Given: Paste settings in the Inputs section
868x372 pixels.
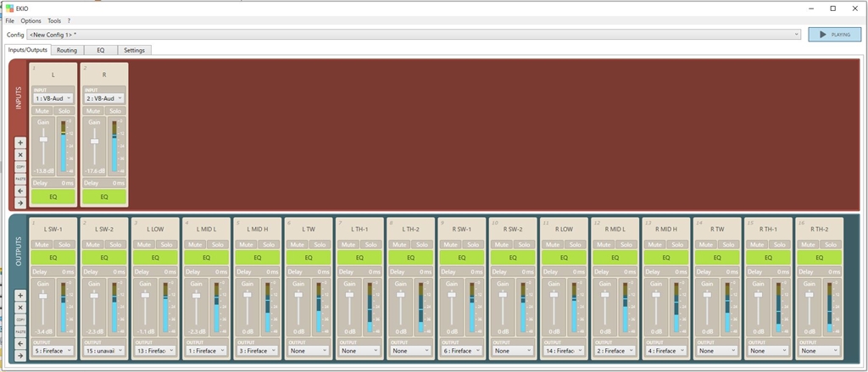Looking at the screenshot, I should point(20,179).
